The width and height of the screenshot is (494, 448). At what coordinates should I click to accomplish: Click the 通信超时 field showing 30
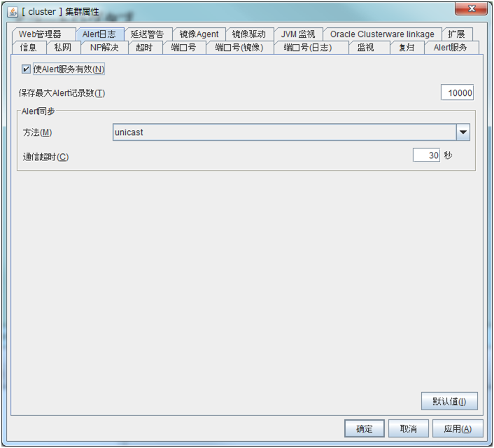pyautogui.click(x=426, y=155)
